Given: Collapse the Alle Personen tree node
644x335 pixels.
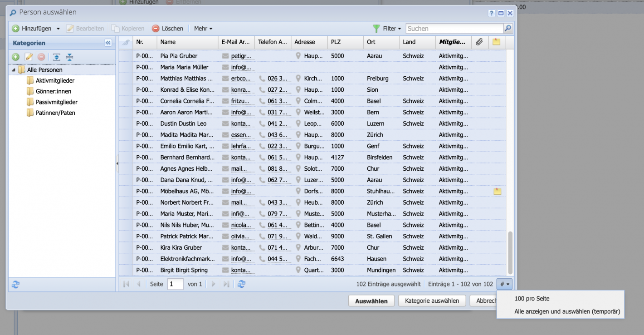Looking at the screenshot, I should [14, 70].
